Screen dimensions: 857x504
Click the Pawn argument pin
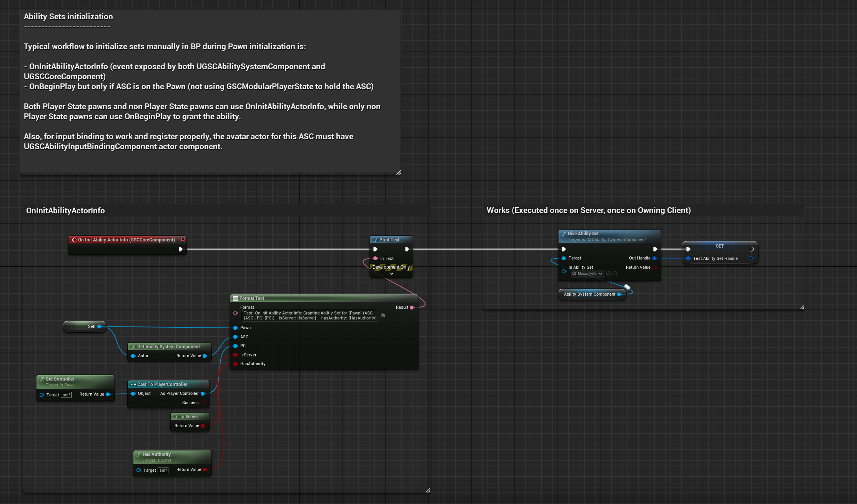pyautogui.click(x=236, y=328)
